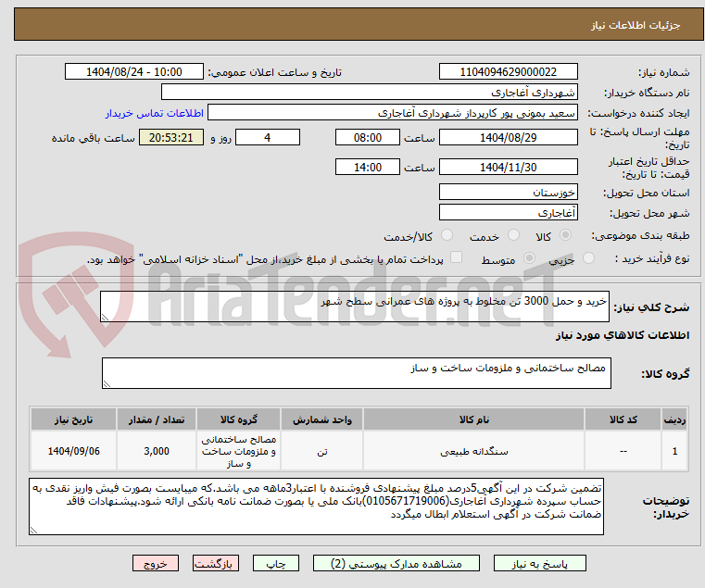Click the خروج exit button
Screen dimensions: 705x588
[156, 563]
